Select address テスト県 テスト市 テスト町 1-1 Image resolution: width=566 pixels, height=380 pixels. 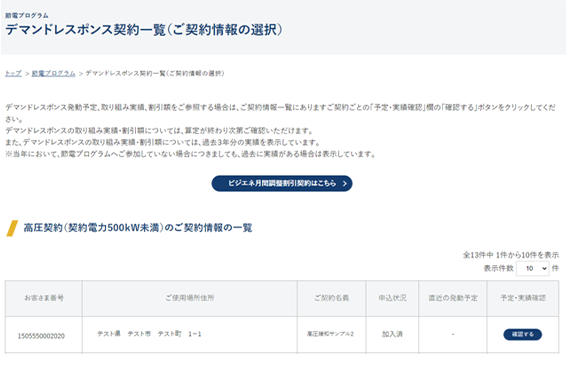tap(149, 334)
